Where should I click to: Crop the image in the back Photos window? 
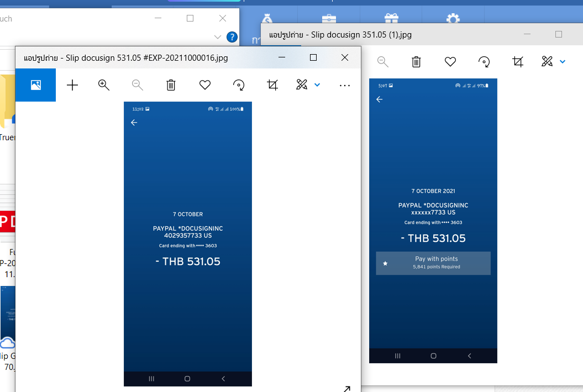click(x=518, y=62)
